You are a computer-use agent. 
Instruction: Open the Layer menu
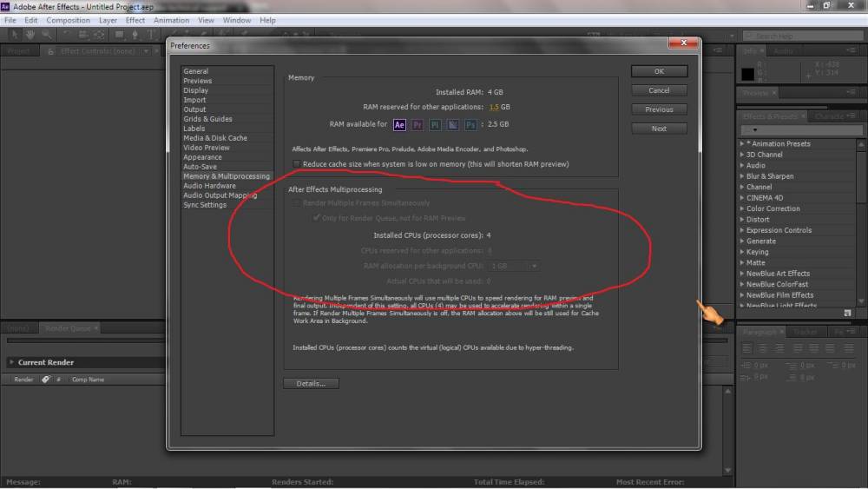(x=108, y=20)
